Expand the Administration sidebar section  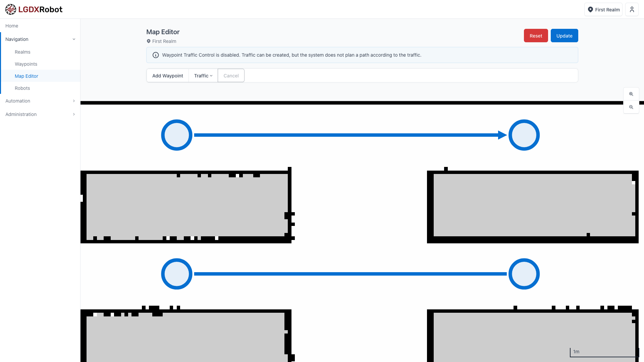(x=40, y=114)
